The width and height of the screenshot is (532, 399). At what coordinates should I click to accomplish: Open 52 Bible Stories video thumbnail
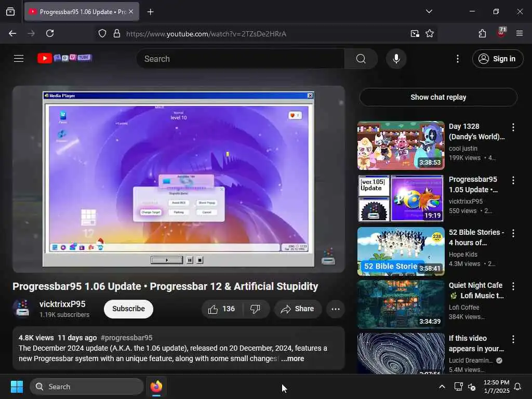(x=401, y=251)
